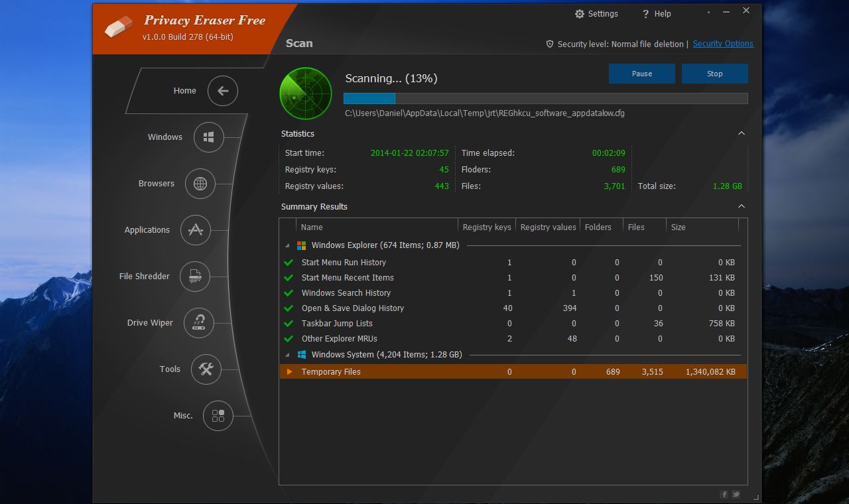The width and height of the screenshot is (849, 504).
Task: Select the Browsers sidebar label
Action: click(x=157, y=184)
